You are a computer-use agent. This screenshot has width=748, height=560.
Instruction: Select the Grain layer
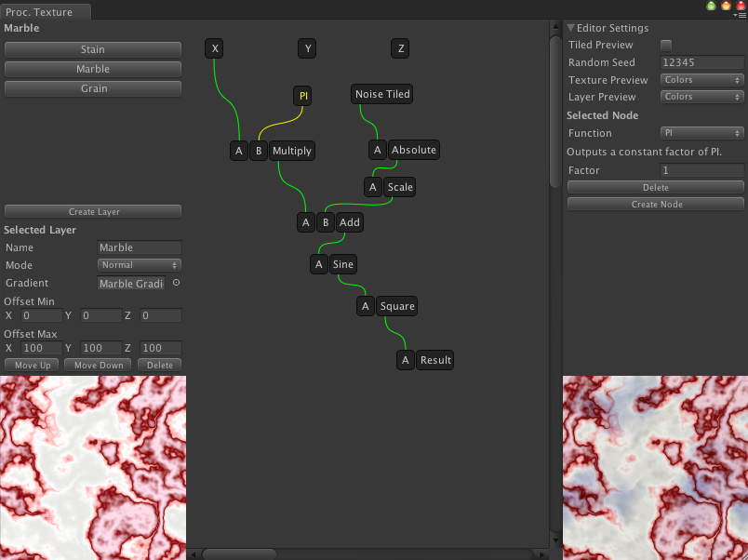coord(92,88)
